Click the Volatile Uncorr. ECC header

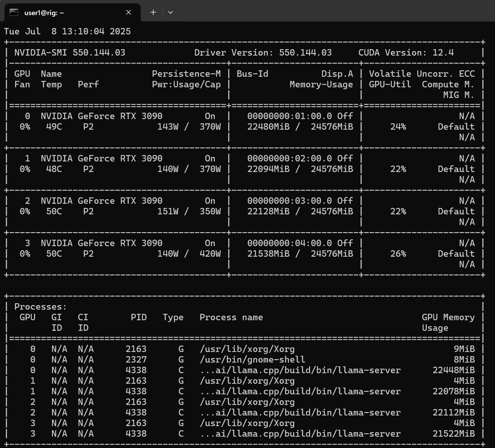coord(422,74)
